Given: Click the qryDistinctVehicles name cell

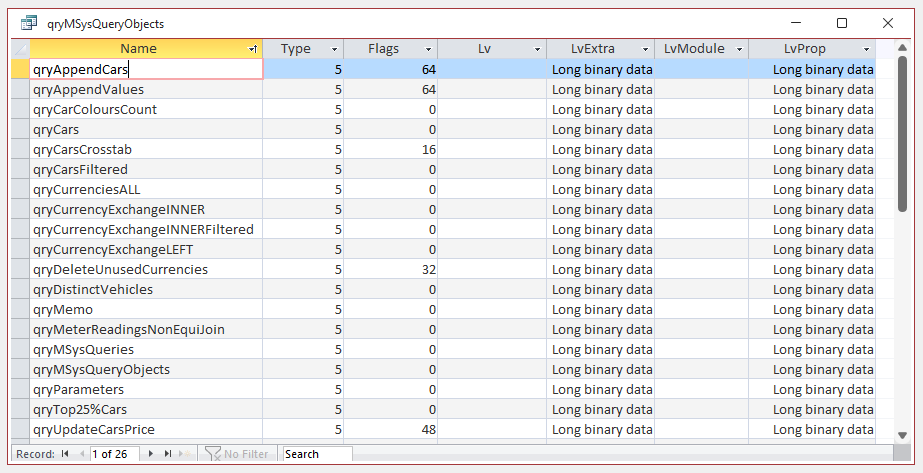Looking at the screenshot, I should point(146,289).
